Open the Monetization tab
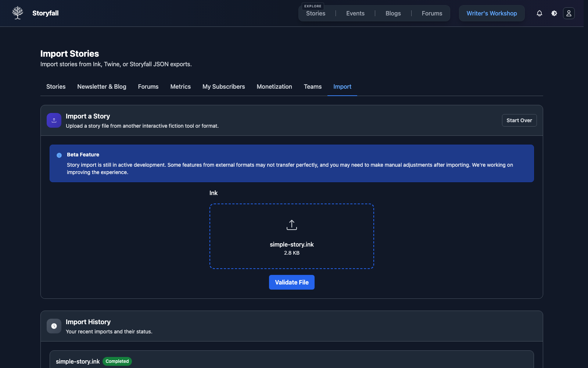 pos(274,87)
